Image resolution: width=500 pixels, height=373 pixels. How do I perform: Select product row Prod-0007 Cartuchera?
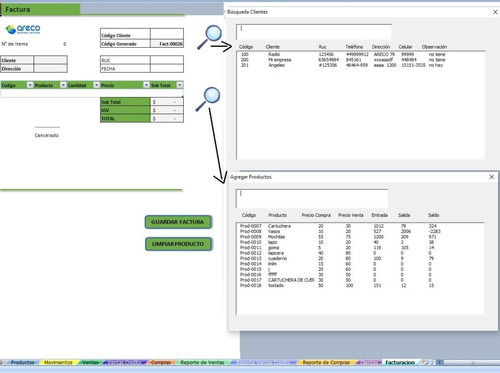[360, 226]
